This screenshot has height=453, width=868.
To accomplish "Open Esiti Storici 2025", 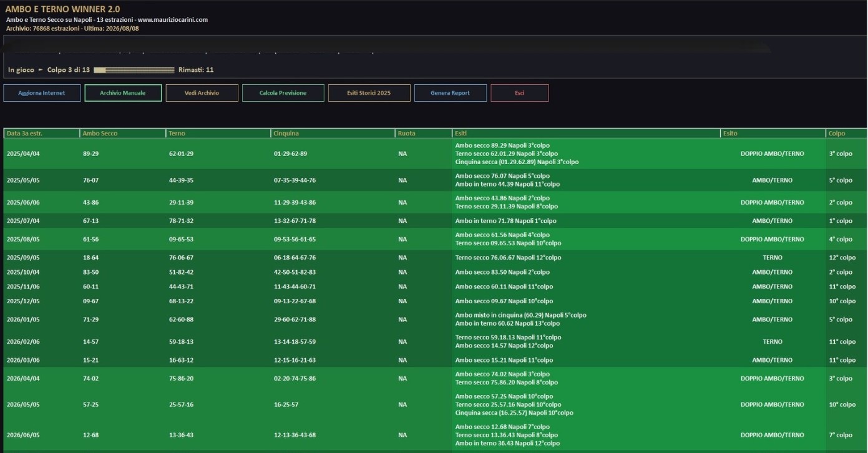I will [x=369, y=93].
